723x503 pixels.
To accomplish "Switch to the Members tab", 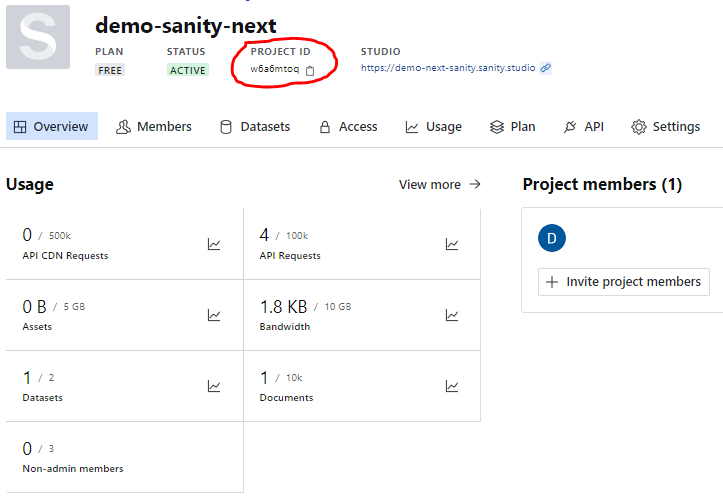I will (x=154, y=126).
